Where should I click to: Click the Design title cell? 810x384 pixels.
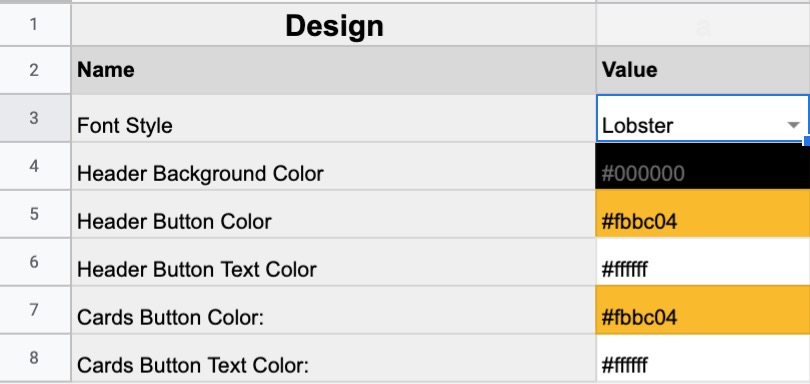click(334, 25)
